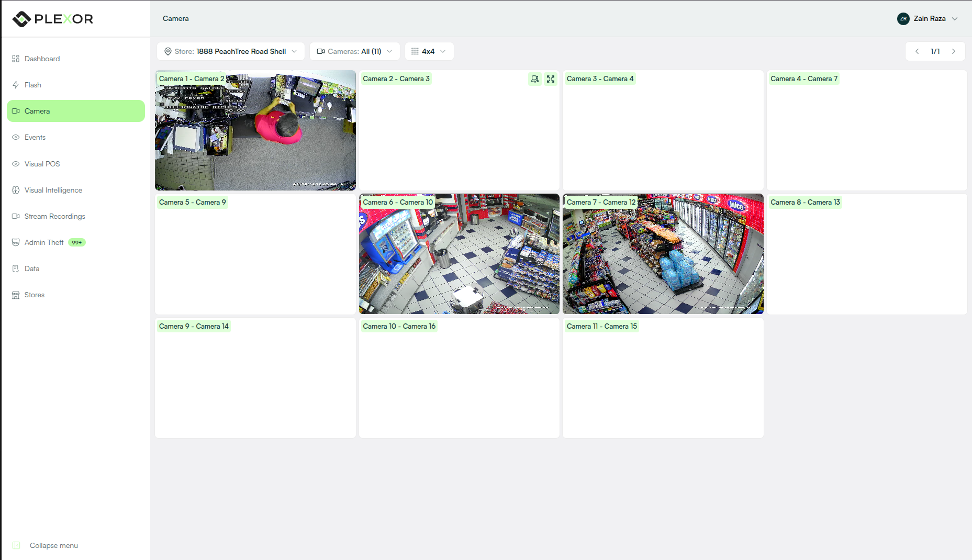Click the Camera 5 - Camera 9 label
This screenshot has width=972, height=560.
[192, 202]
